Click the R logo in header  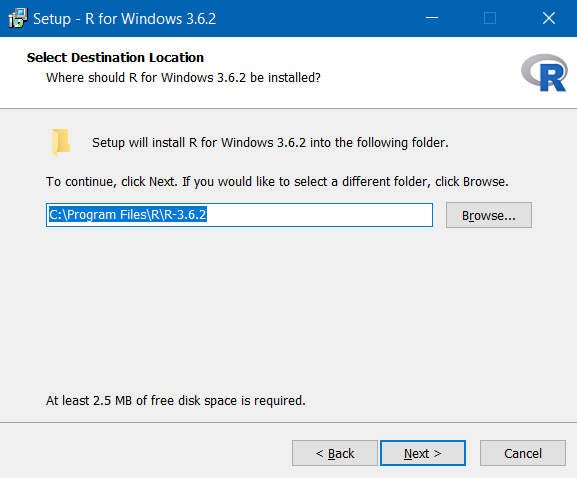coord(544,72)
